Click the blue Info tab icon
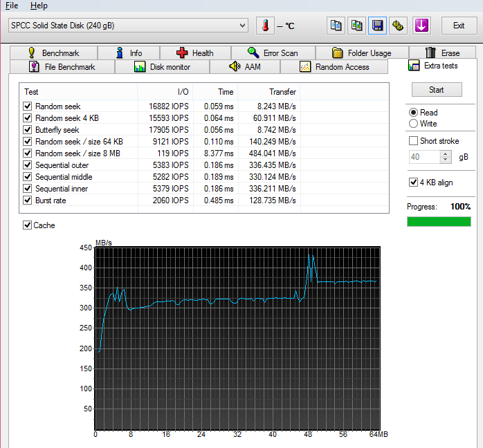Viewport: 483px width, 448px height. pos(120,53)
